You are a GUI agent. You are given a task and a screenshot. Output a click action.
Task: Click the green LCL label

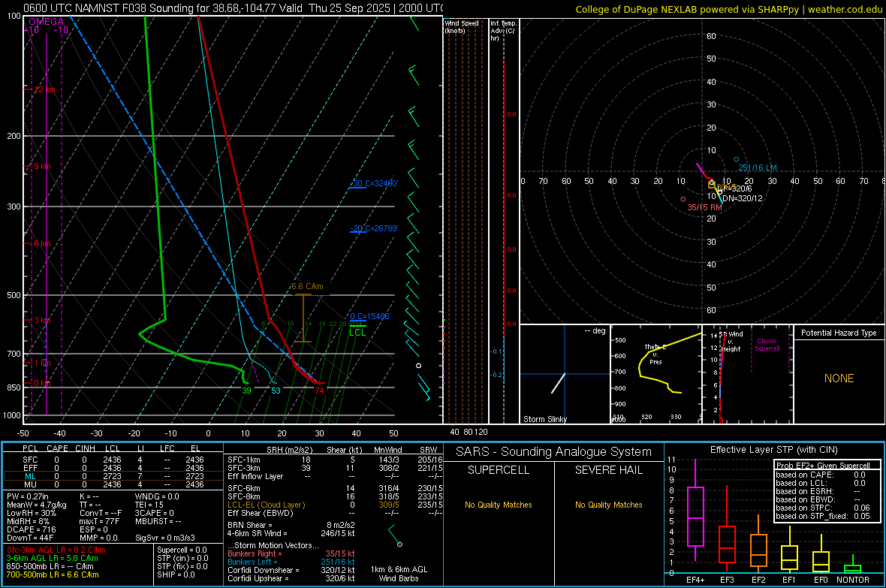click(x=357, y=333)
